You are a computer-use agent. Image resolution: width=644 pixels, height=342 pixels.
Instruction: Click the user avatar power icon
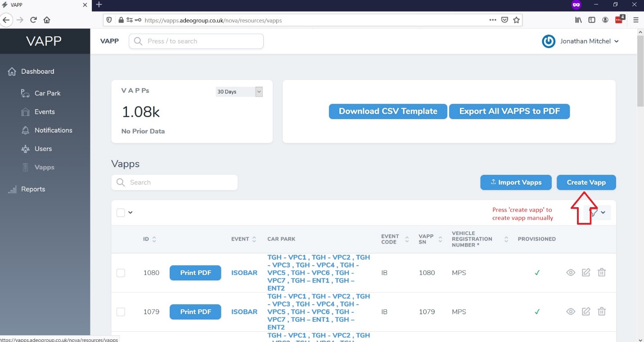549,41
